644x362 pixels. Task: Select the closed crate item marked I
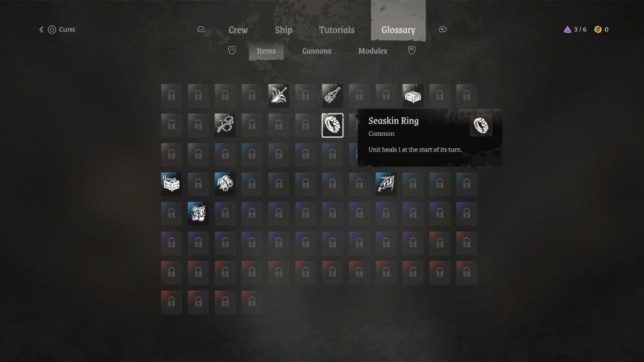click(x=413, y=96)
